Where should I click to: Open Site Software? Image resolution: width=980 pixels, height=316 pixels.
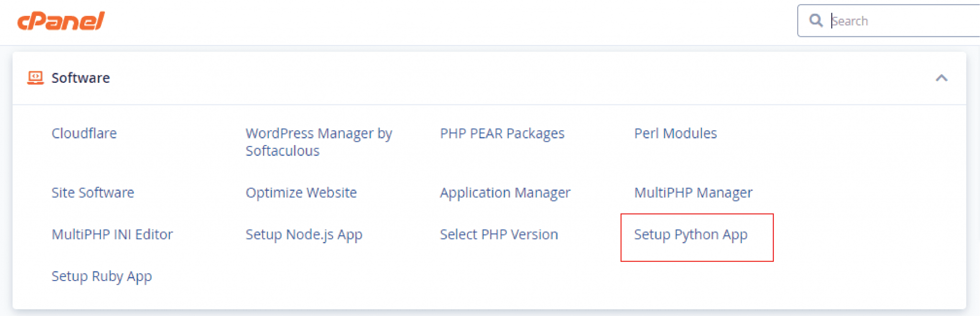click(93, 192)
